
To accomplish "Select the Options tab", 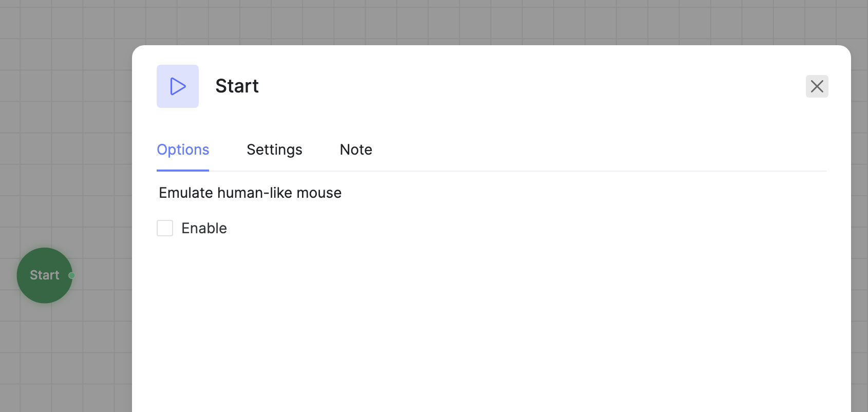I will point(183,149).
